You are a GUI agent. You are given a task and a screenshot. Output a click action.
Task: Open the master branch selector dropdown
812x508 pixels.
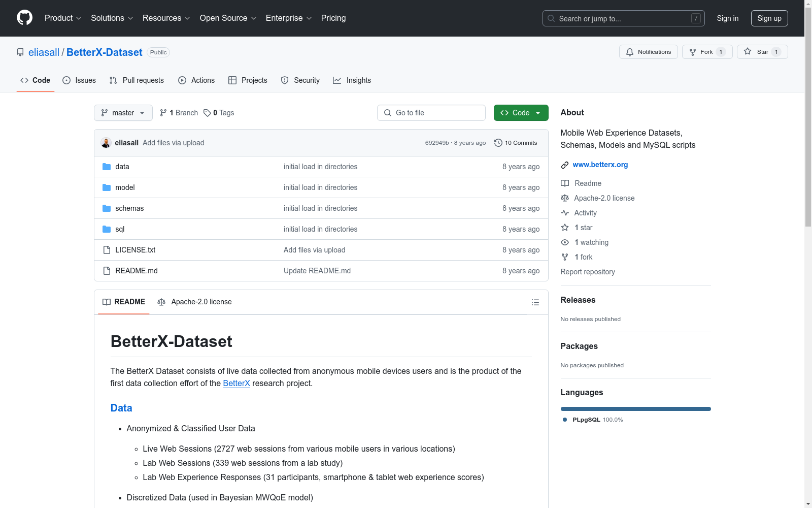pos(123,113)
